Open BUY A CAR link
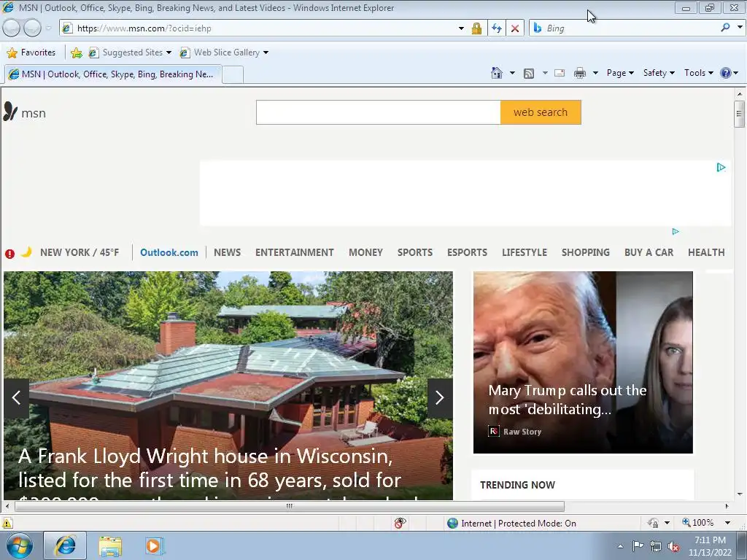 click(649, 252)
